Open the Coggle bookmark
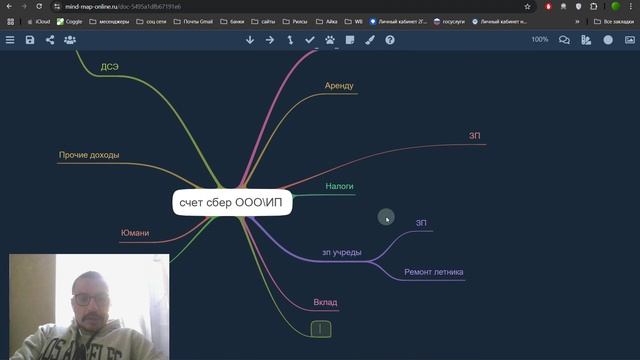 click(x=69, y=22)
